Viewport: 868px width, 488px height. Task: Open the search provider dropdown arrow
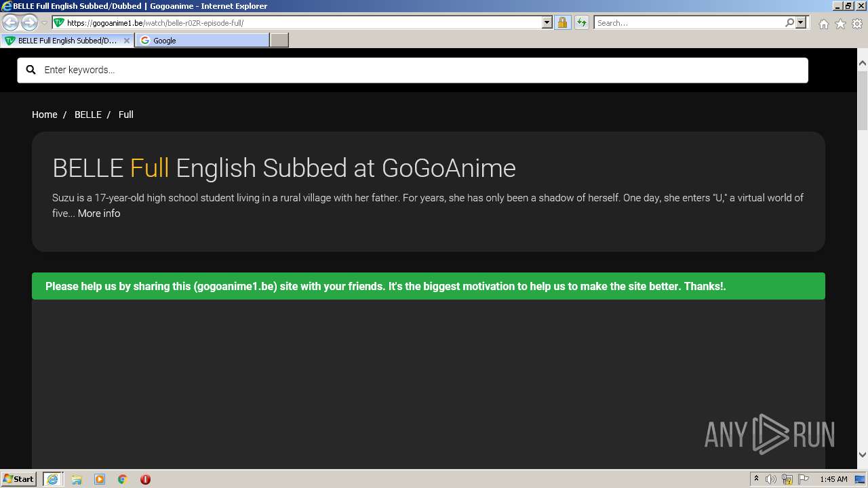click(x=801, y=22)
